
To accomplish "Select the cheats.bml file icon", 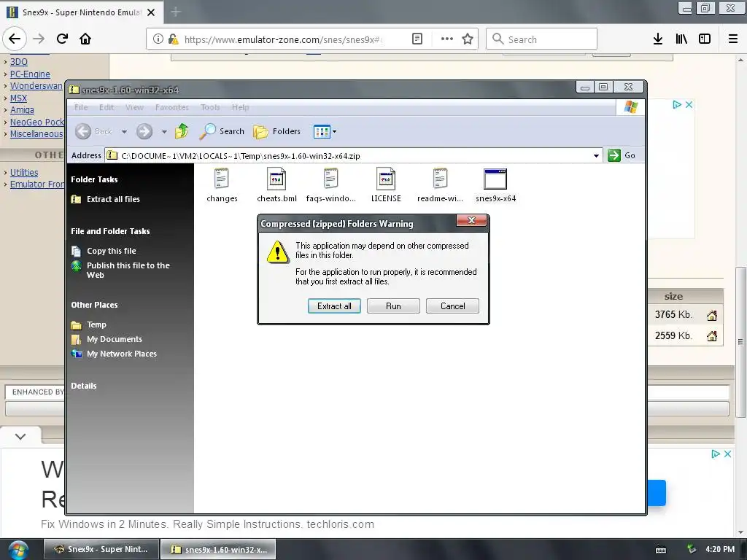I will tap(276, 179).
